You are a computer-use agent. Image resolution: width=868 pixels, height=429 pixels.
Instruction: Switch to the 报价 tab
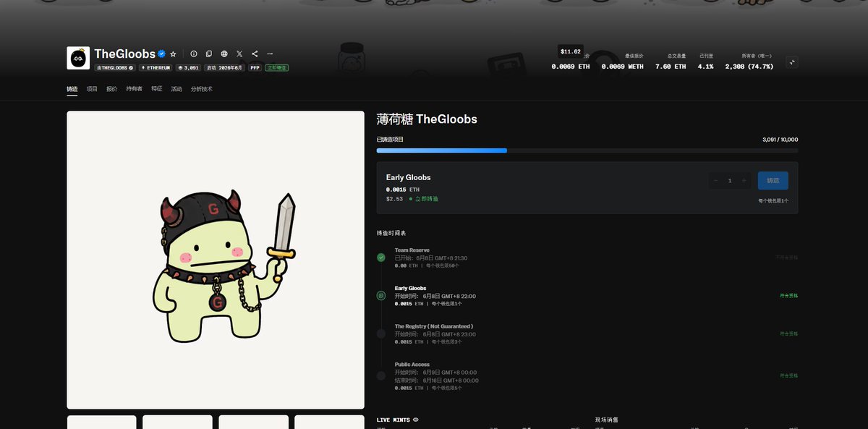click(111, 89)
